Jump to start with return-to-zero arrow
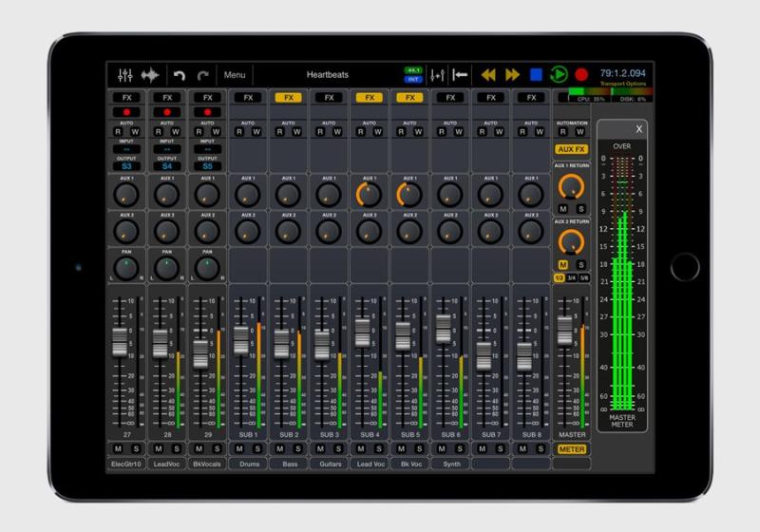 point(461,74)
